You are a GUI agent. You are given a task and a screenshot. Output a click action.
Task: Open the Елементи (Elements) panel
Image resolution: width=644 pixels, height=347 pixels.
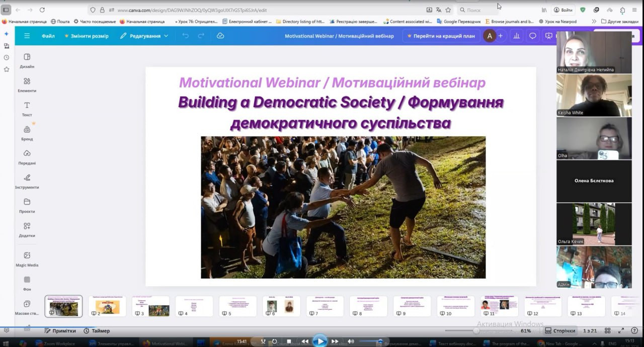pyautogui.click(x=27, y=84)
